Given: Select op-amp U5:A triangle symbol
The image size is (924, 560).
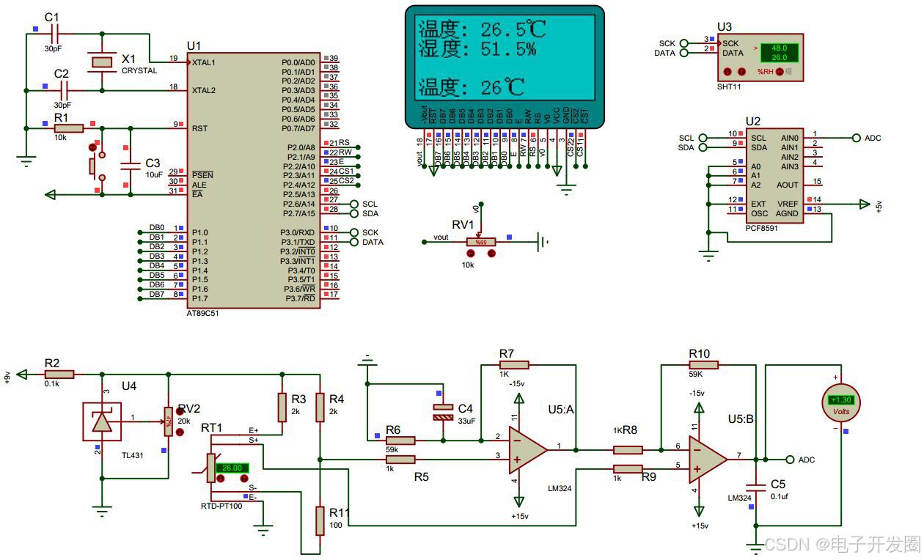Looking at the screenshot, I should pos(527,449).
